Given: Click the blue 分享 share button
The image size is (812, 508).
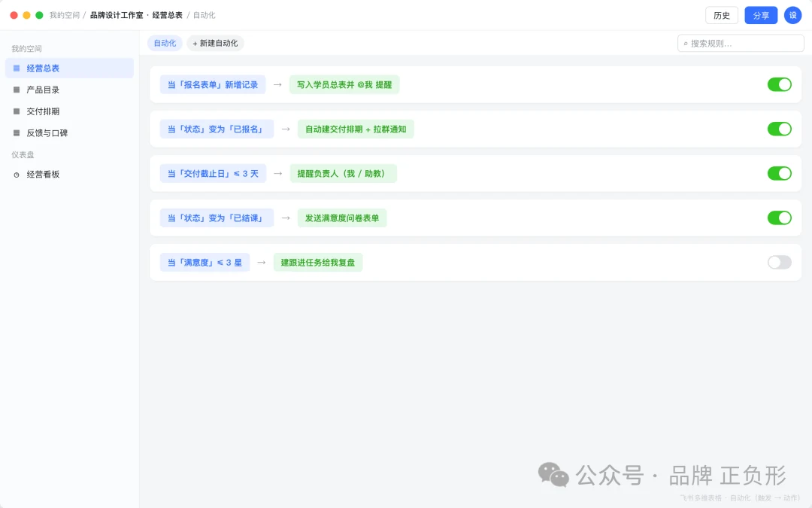Looking at the screenshot, I should (x=761, y=16).
